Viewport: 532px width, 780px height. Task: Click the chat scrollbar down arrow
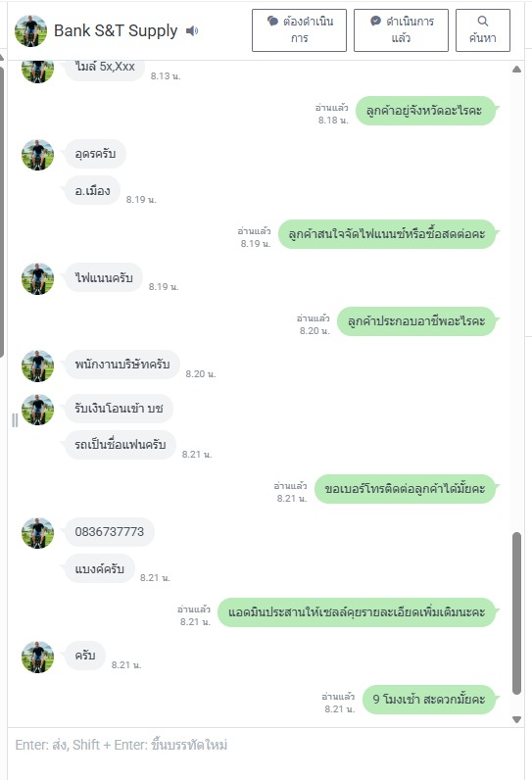[516, 719]
